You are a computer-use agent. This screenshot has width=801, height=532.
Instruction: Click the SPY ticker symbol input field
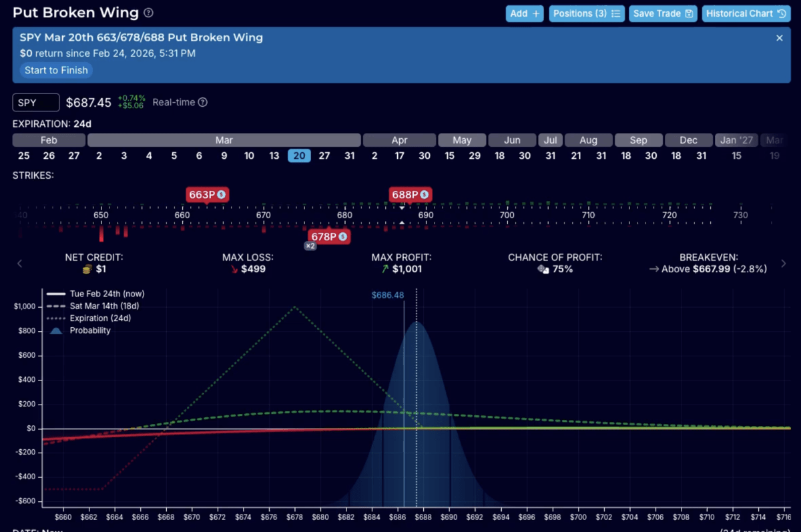pos(36,103)
